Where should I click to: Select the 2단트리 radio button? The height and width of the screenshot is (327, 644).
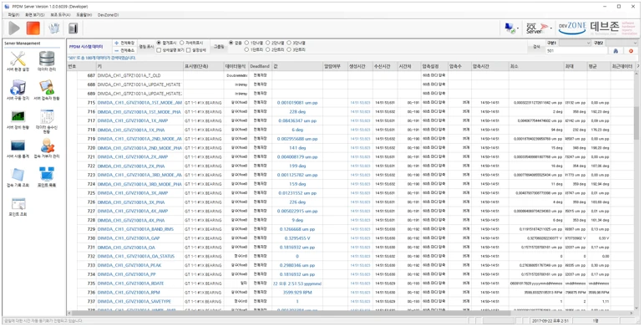coord(268,50)
